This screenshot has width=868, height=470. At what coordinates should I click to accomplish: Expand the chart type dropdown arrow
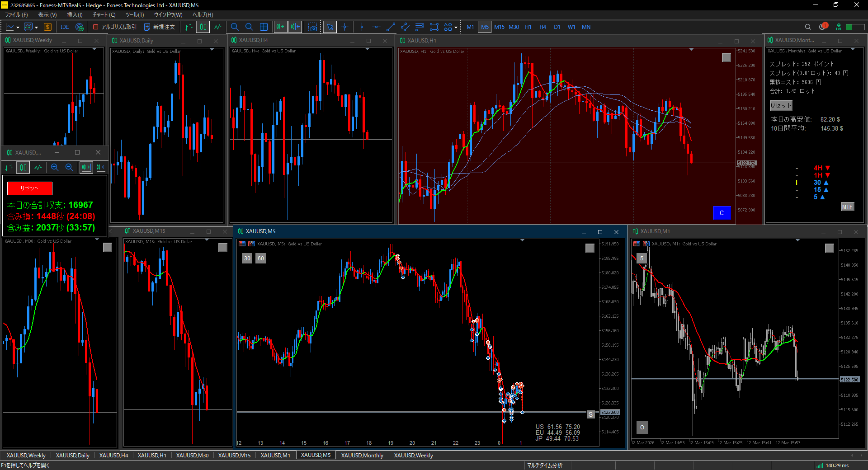coord(18,28)
